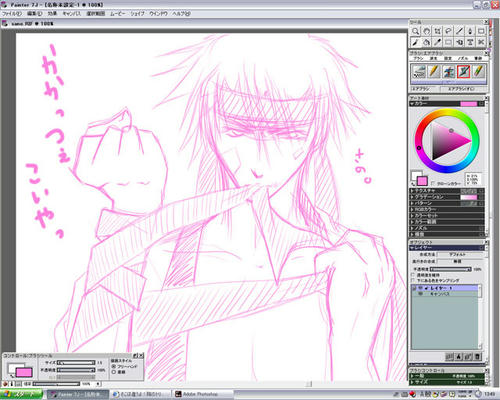Pick the Brush tool in toolbox
This screenshot has width=500, height=400.
click(x=415, y=42)
